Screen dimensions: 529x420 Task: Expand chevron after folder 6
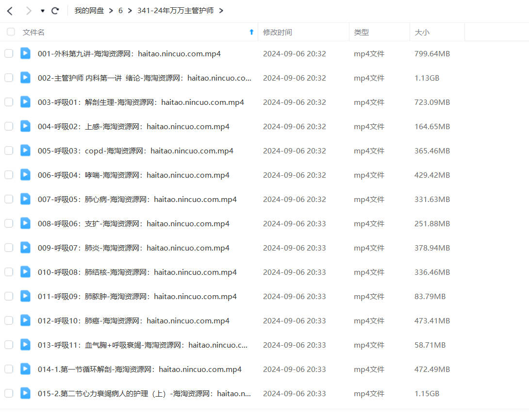click(130, 11)
